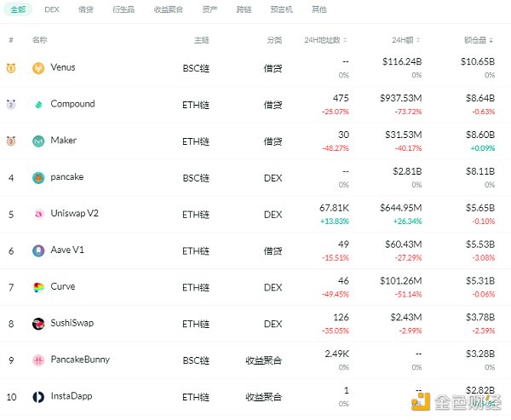Image resolution: width=511 pixels, height=420 pixels.
Task: Open the Compound protocol name link
Action: coord(72,105)
